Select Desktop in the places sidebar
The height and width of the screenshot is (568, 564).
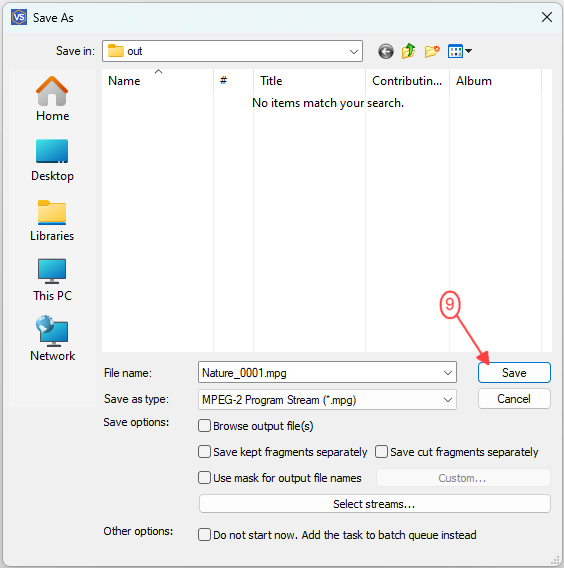(52, 160)
